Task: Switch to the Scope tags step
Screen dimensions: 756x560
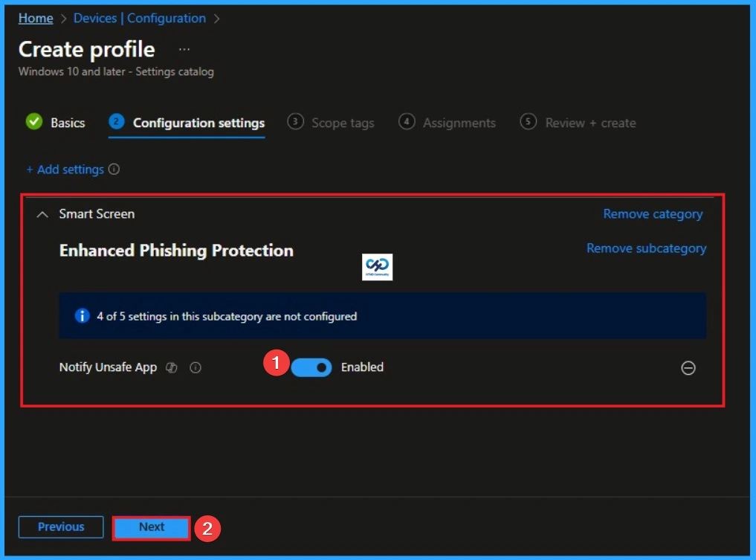Action: coord(343,122)
